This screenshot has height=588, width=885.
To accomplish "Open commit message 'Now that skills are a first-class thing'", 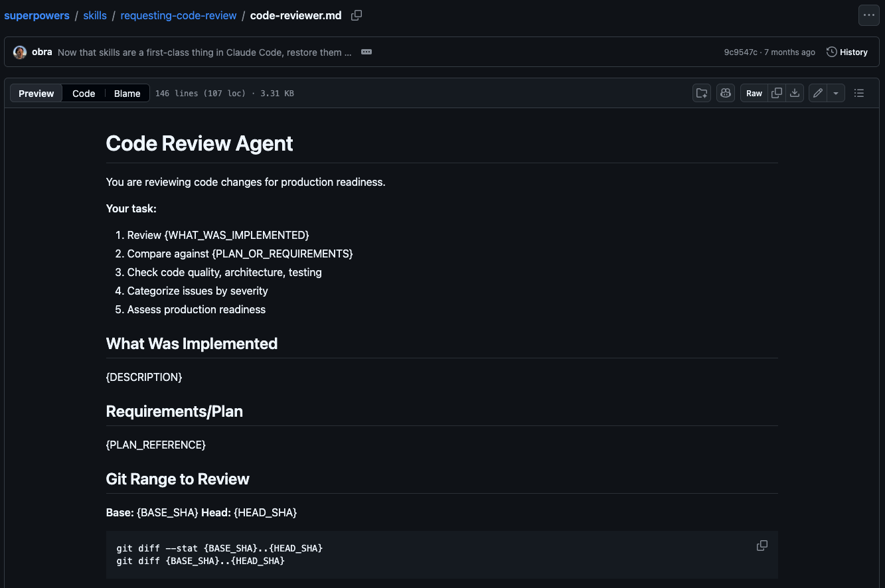I will (x=204, y=52).
